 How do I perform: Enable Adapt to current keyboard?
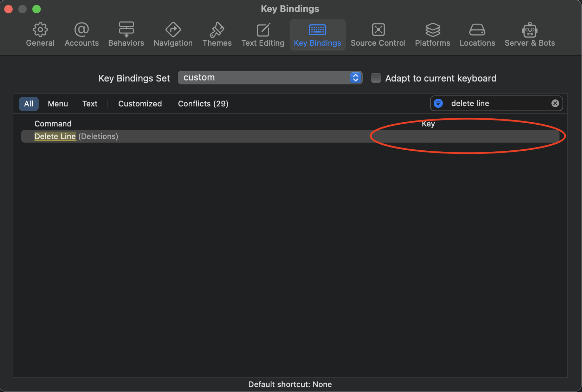point(376,78)
